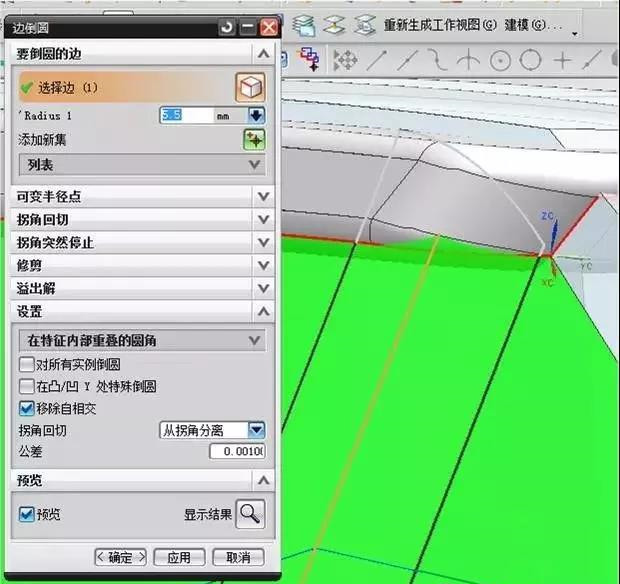The width and height of the screenshot is (620, 584).
Task: Click the snap point cross-arrows toolbar icon
Action: (x=345, y=61)
